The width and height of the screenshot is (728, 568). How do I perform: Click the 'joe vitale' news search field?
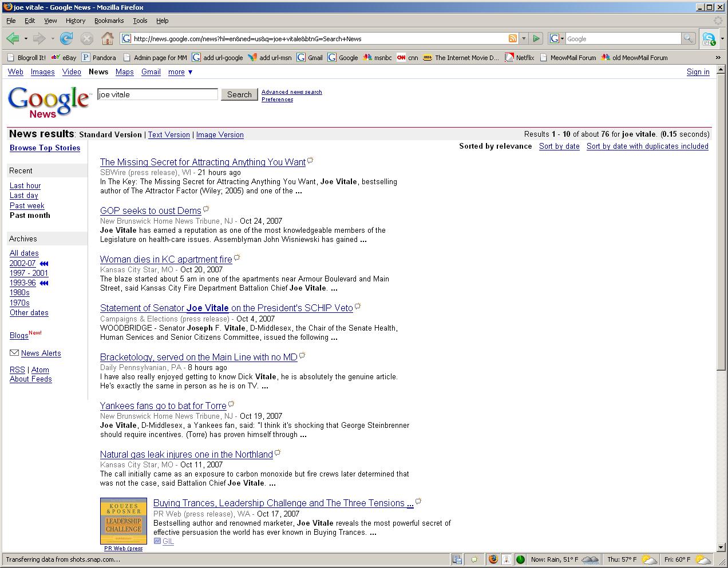click(x=157, y=94)
